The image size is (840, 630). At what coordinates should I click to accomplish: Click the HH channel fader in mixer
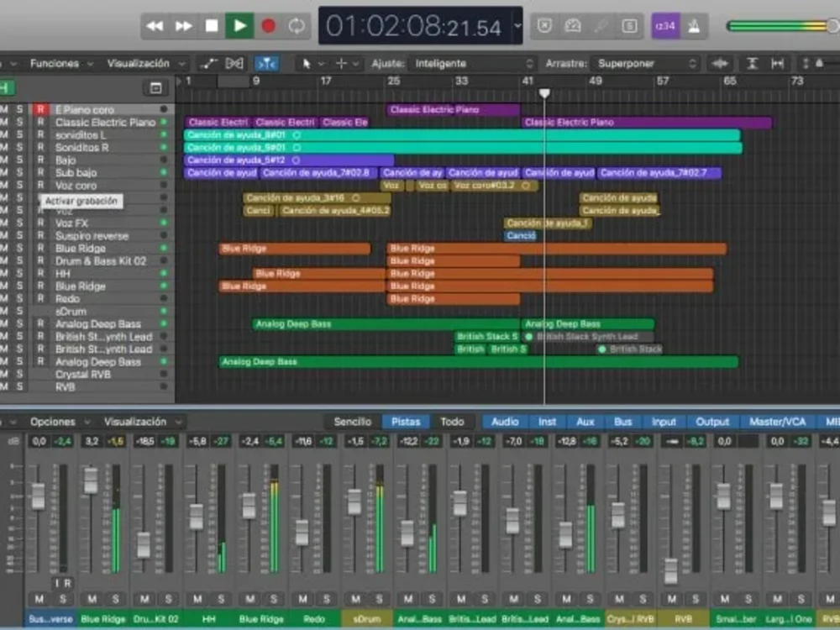coord(197,517)
